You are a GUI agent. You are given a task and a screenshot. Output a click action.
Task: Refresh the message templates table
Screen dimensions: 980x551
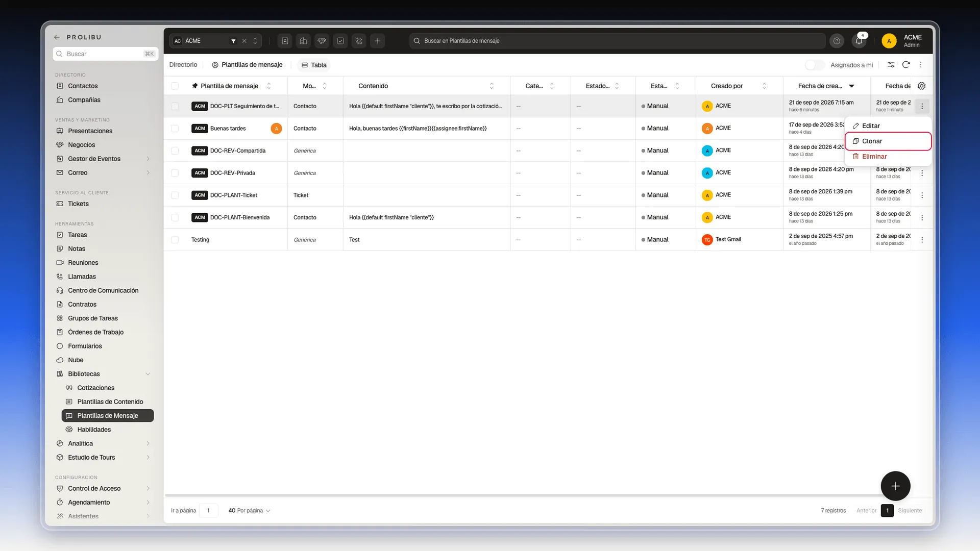[x=906, y=65]
